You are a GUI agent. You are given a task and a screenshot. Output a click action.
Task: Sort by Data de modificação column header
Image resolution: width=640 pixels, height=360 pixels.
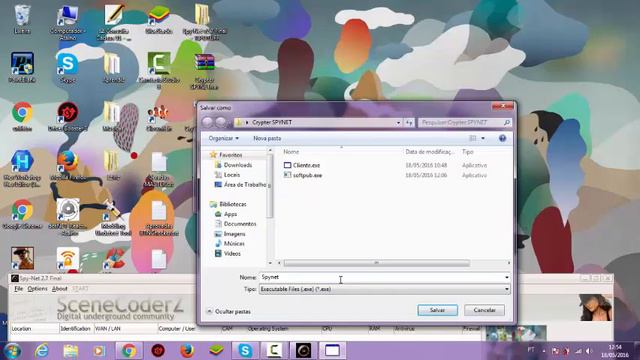pos(430,152)
